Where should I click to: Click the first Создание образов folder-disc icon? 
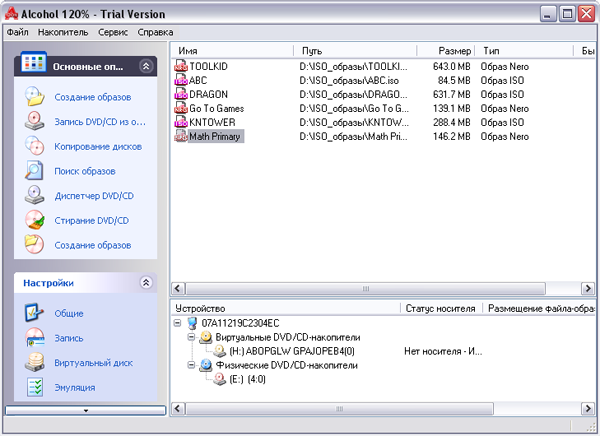[x=34, y=96]
